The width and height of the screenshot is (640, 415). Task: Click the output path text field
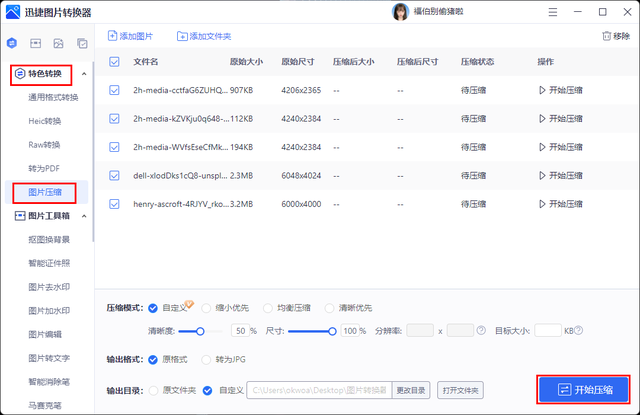pos(319,391)
